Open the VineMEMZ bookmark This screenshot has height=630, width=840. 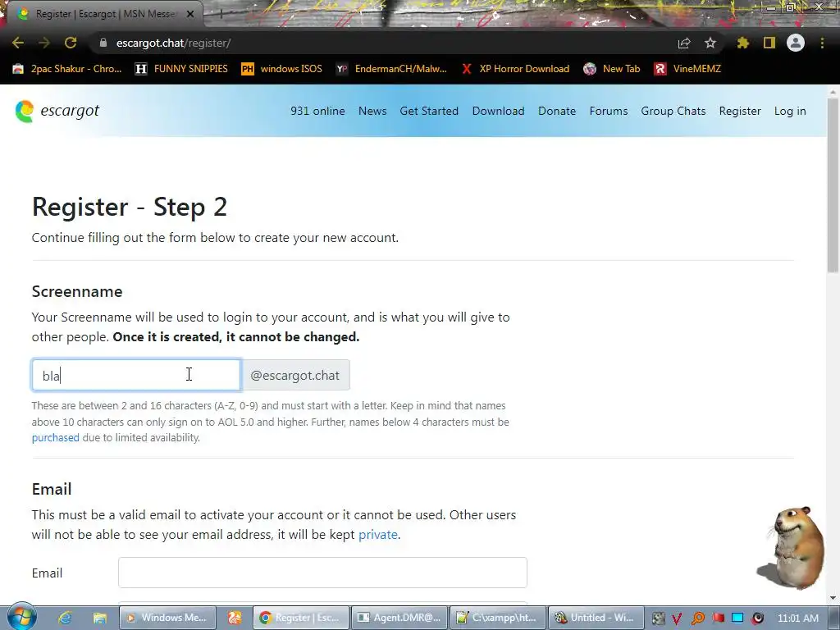(x=687, y=69)
